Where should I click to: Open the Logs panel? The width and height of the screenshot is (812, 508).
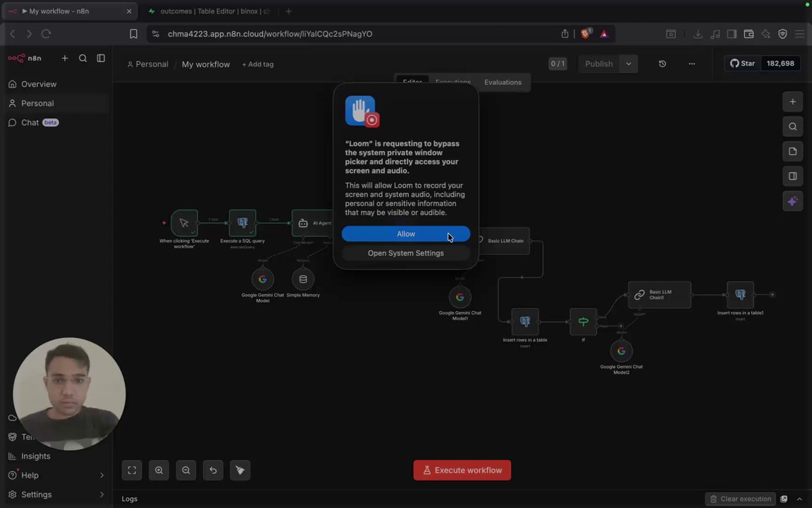(130, 499)
